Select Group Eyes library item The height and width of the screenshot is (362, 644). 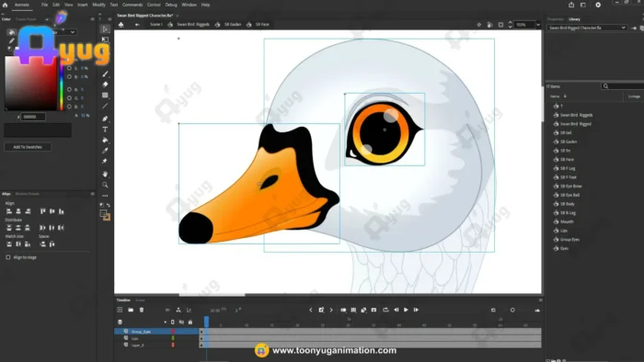tap(569, 240)
